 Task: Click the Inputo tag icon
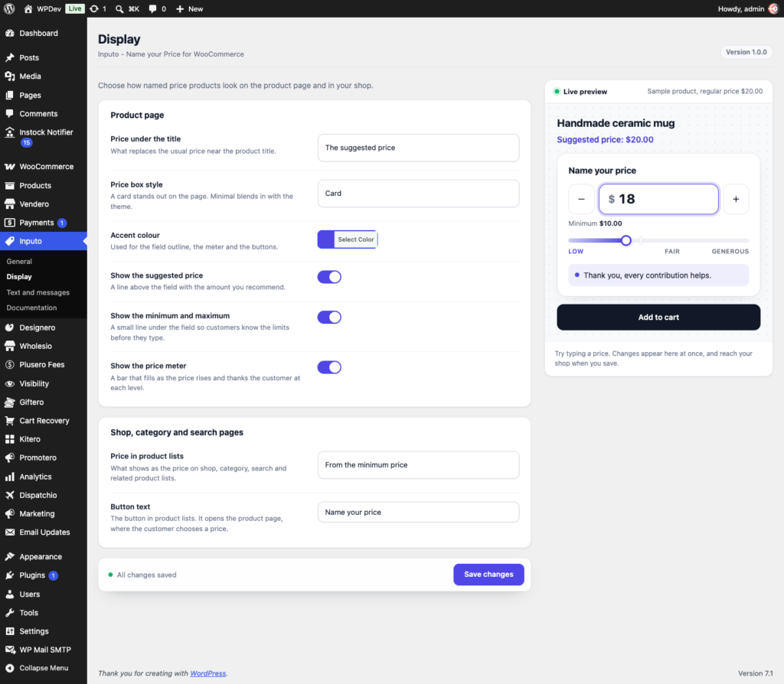pyautogui.click(x=9, y=241)
